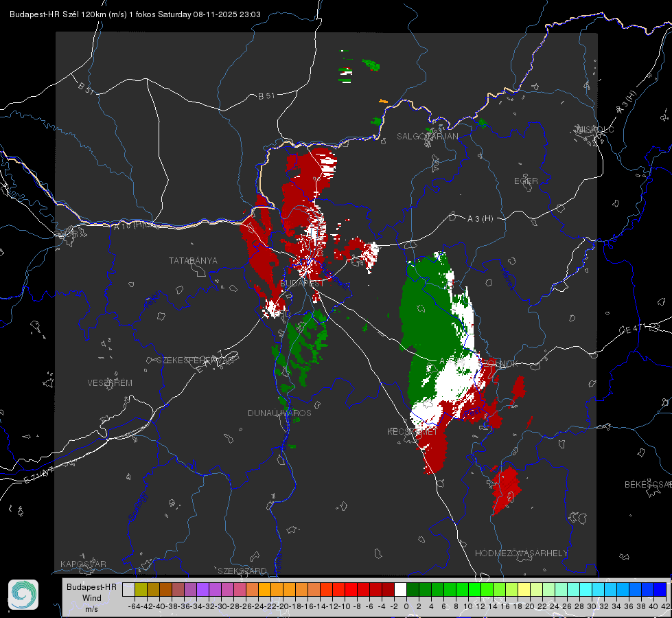
Task: Click the swirl weather service logo
Action: (23, 595)
